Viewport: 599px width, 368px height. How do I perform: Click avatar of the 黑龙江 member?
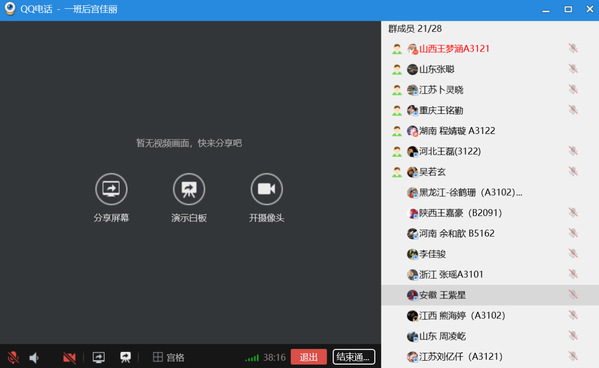(x=412, y=193)
